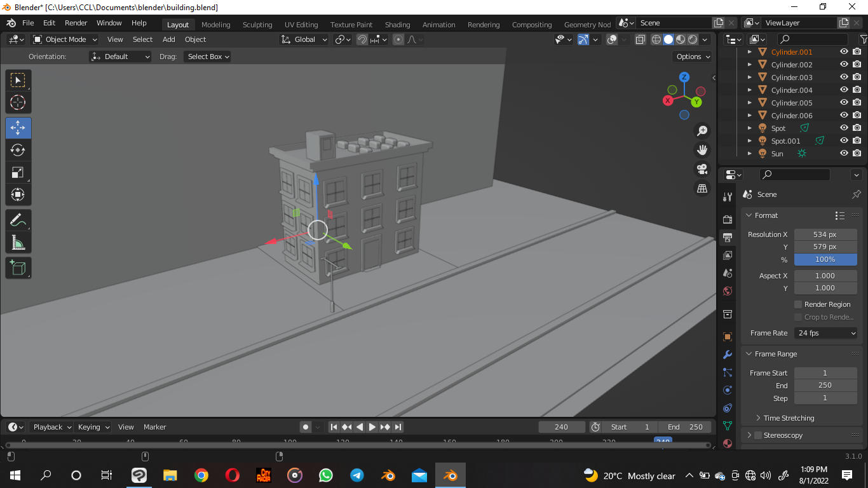Click the Options button
Viewport: 868px width, 488px height.
[692, 57]
